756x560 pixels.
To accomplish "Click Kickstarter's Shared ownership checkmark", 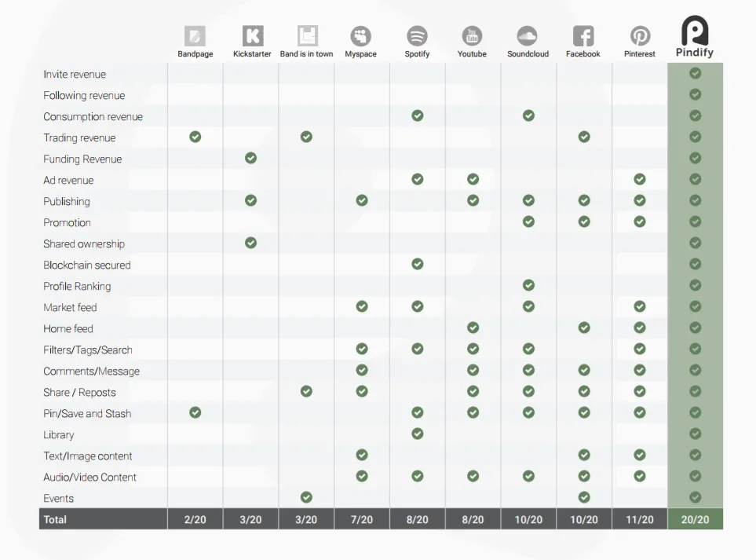I will 250,243.
